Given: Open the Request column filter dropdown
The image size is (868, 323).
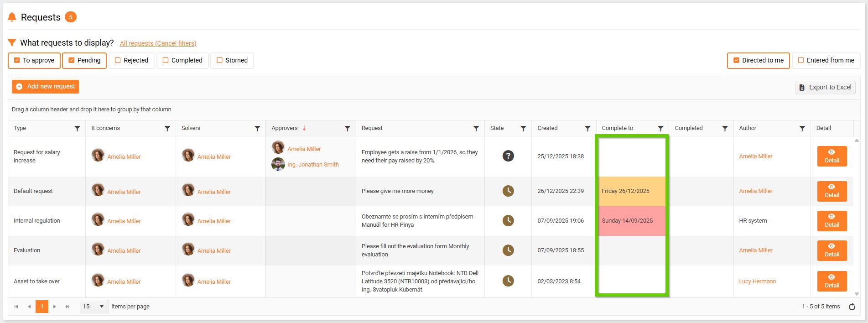Looking at the screenshot, I should pos(476,129).
